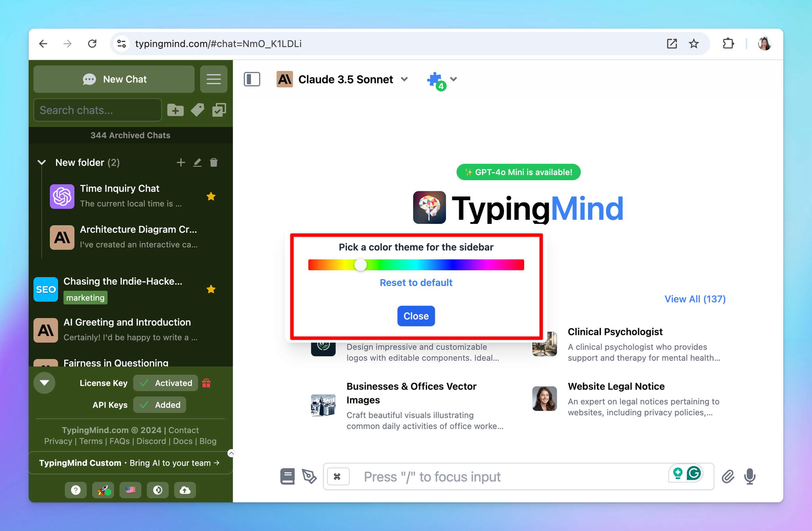The image size is (812, 531).
Task: Add chat to New folder
Action: 181,162
